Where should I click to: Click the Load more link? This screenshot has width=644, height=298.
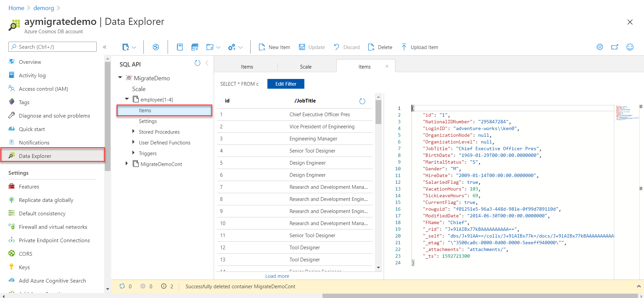coord(277,276)
